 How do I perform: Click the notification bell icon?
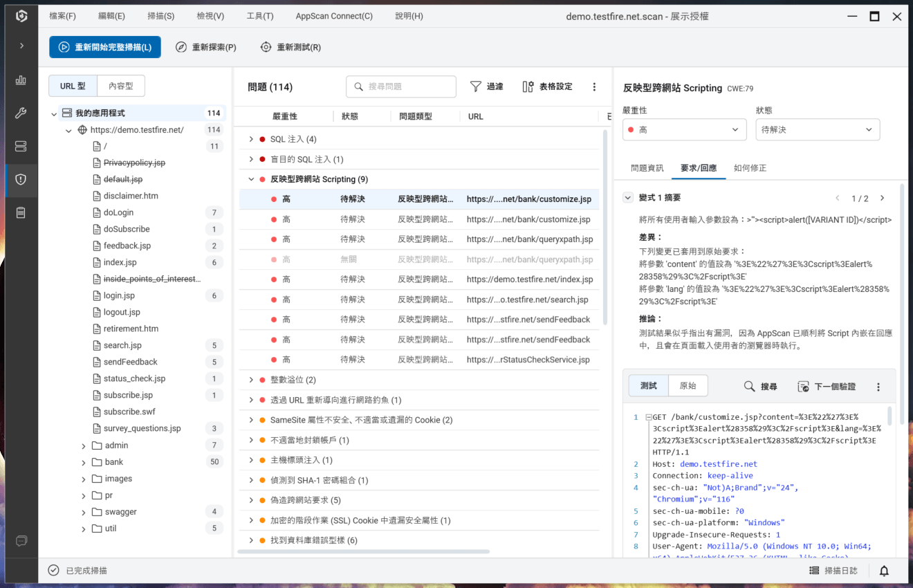884,571
